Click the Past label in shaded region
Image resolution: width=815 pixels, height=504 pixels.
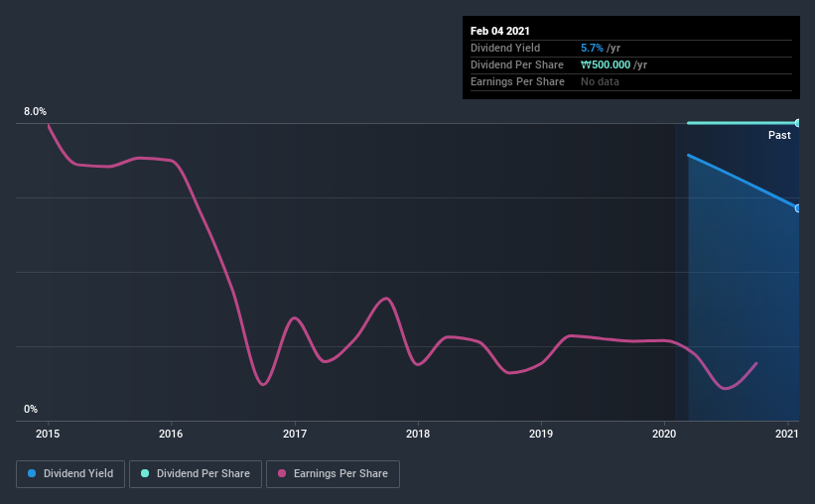[779, 135]
